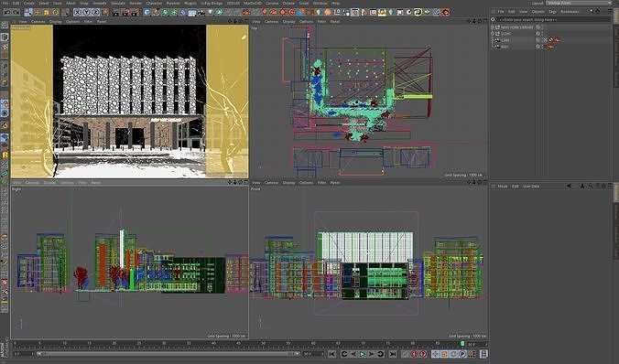This screenshot has width=619, height=364.
Task: Click the green Play Forwards button
Action: [x=362, y=354]
